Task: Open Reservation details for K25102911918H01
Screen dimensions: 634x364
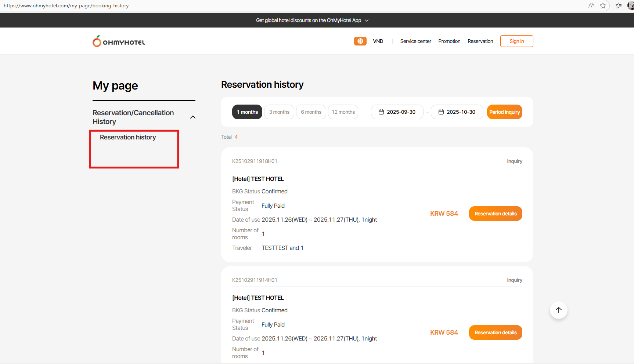Action: click(x=496, y=214)
